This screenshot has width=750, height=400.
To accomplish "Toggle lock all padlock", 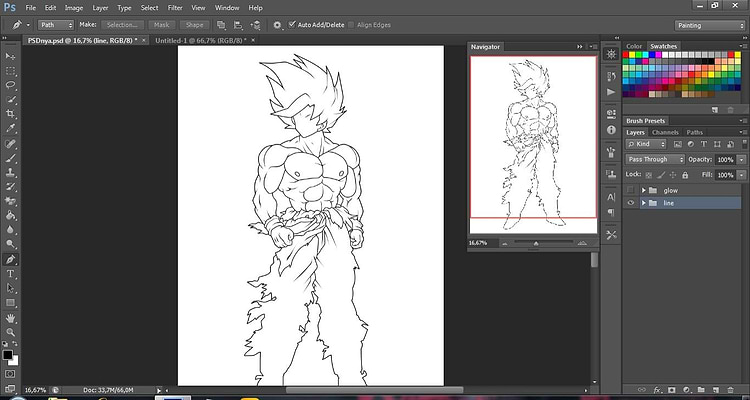I will [x=685, y=175].
